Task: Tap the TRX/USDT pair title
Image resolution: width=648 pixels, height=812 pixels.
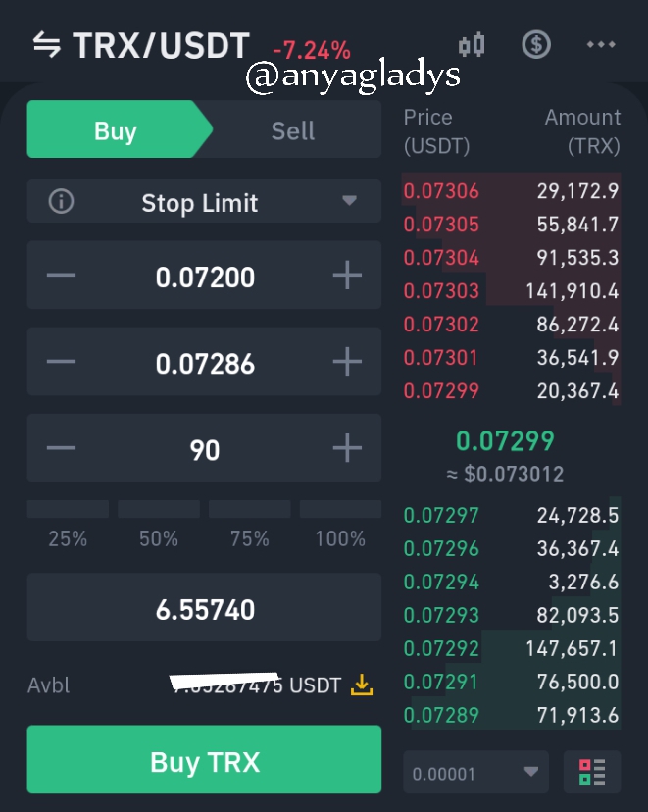Action: pyautogui.click(x=162, y=45)
